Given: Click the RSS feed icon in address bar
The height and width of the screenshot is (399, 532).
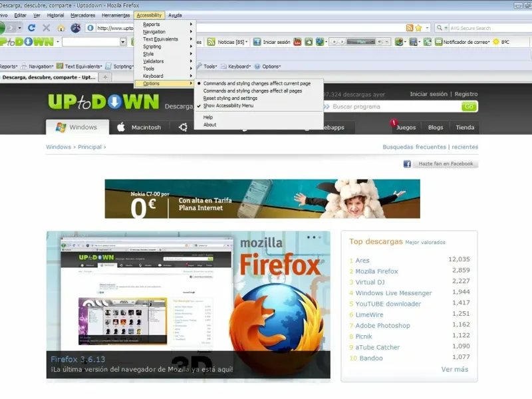Looking at the screenshot, I should 410,28.
